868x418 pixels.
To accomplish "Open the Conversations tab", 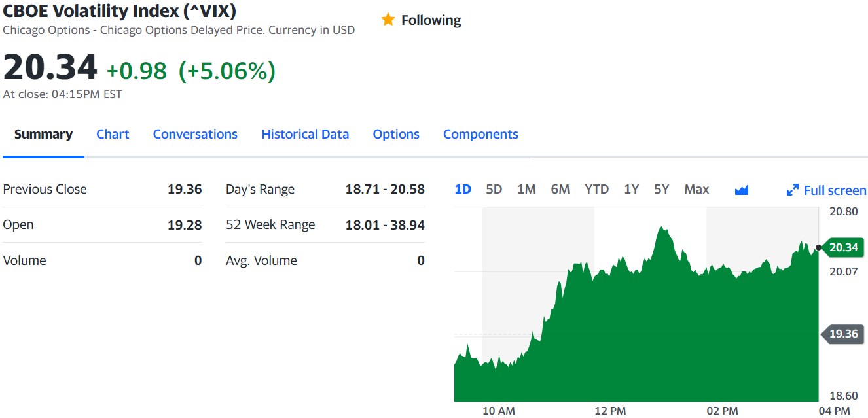I will pos(195,134).
